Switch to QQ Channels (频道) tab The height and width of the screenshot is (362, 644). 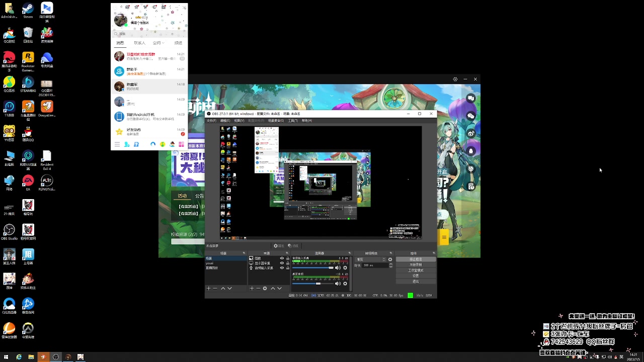coord(178,43)
